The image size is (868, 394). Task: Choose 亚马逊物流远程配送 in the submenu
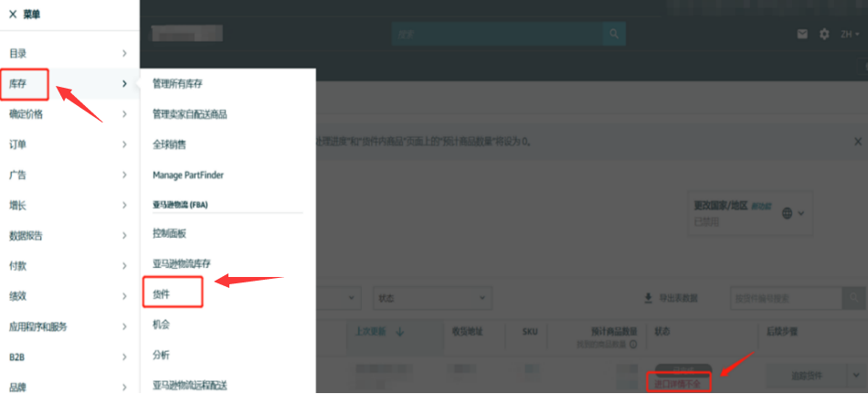pyautogui.click(x=190, y=385)
